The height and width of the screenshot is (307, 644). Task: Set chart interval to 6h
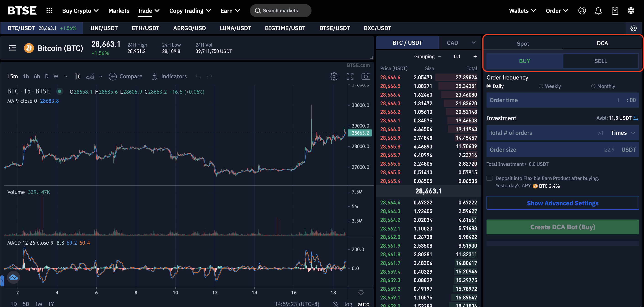pyautogui.click(x=37, y=76)
